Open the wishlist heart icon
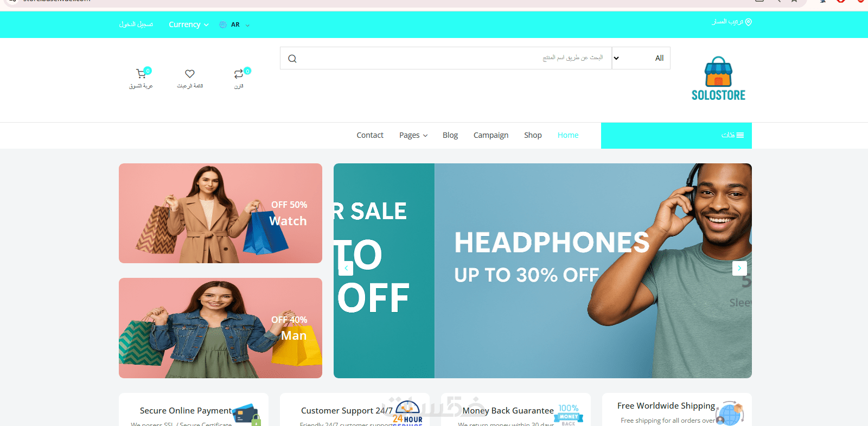The image size is (868, 426). click(x=190, y=73)
